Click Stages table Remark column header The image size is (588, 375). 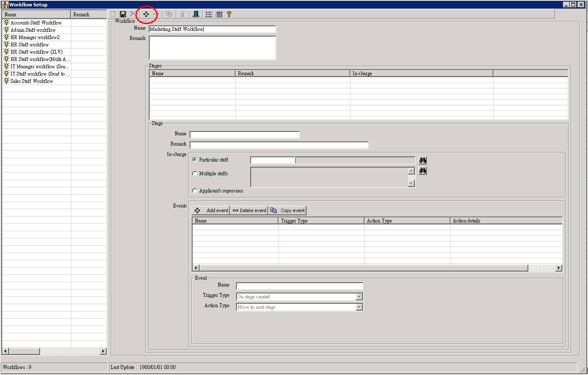tap(293, 73)
